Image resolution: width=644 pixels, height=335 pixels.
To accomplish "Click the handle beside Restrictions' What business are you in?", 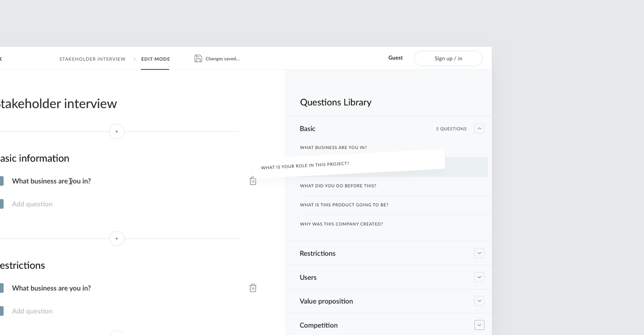I will point(1,288).
